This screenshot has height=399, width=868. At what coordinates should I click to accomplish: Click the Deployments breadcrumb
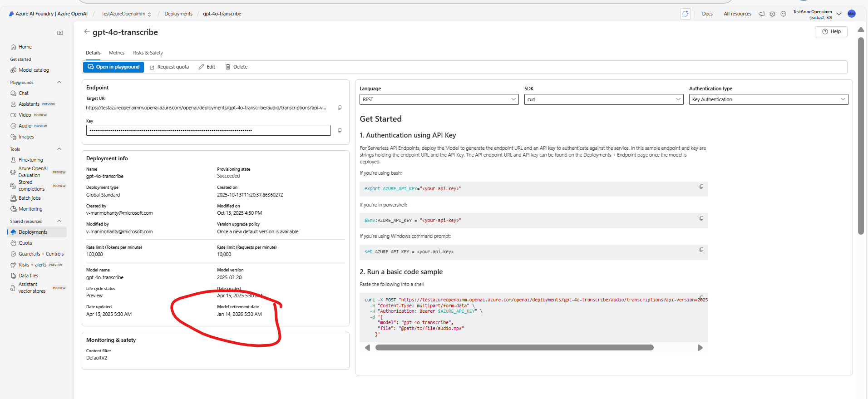pyautogui.click(x=178, y=14)
